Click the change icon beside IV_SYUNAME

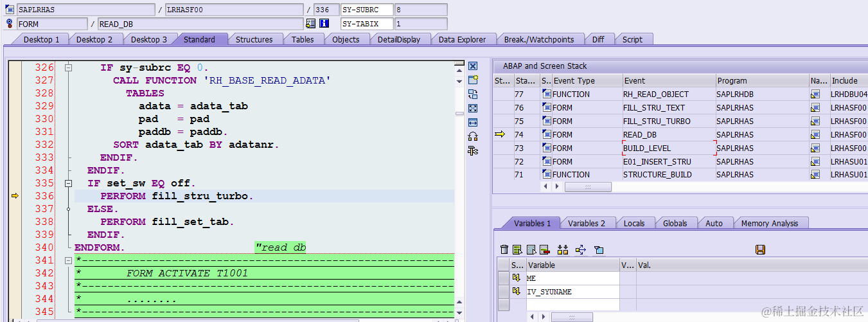pyautogui.click(x=517, y=292)
